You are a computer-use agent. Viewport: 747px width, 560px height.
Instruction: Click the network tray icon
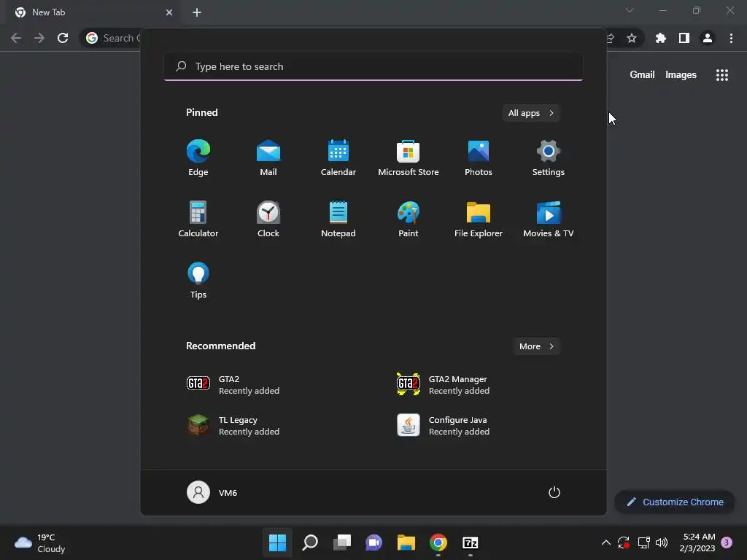[x=643, y=542]
